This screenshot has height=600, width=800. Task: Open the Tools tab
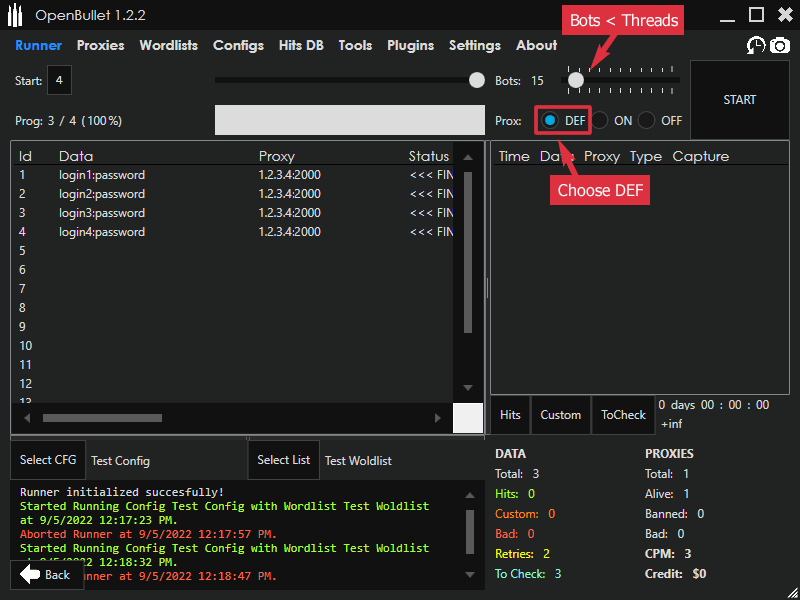(x=355, y=45)
